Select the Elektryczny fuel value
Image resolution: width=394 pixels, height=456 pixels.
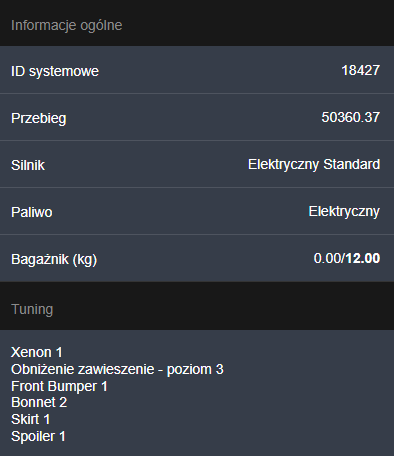pyautogui.click(x=344, y=211)
